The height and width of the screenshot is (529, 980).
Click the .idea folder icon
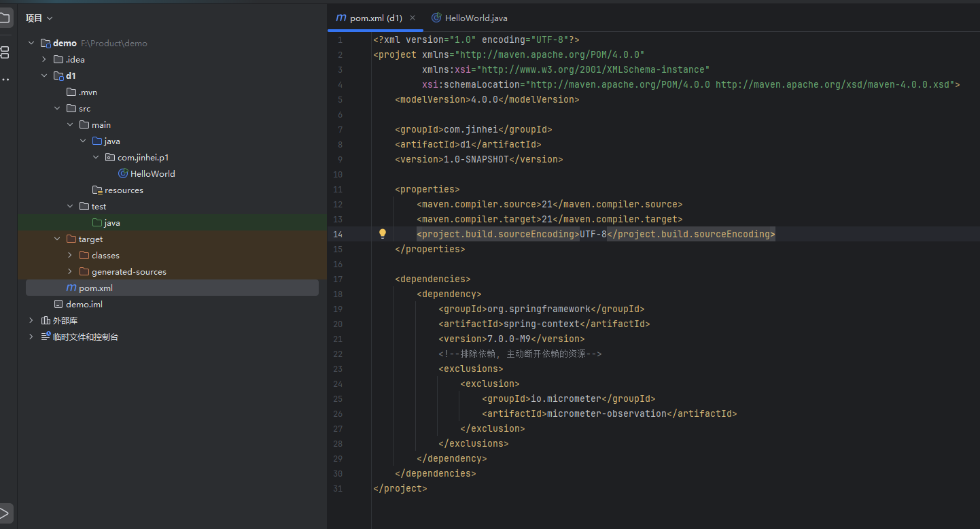tap(58, 59)
